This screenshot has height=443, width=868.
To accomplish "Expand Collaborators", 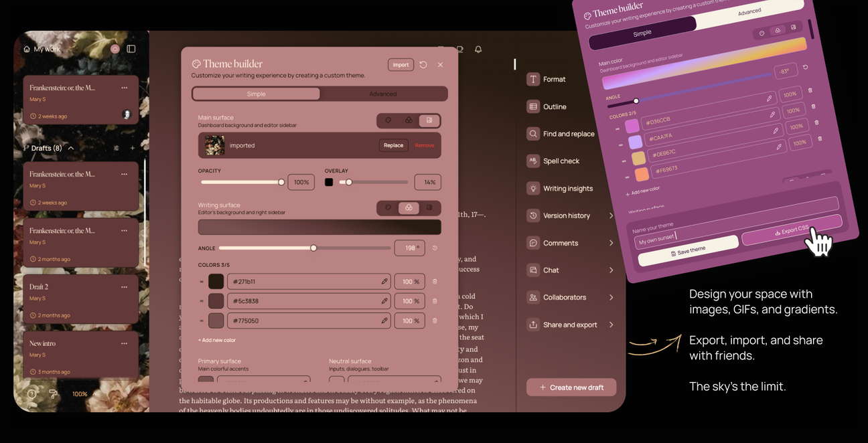I will (611, 297).
